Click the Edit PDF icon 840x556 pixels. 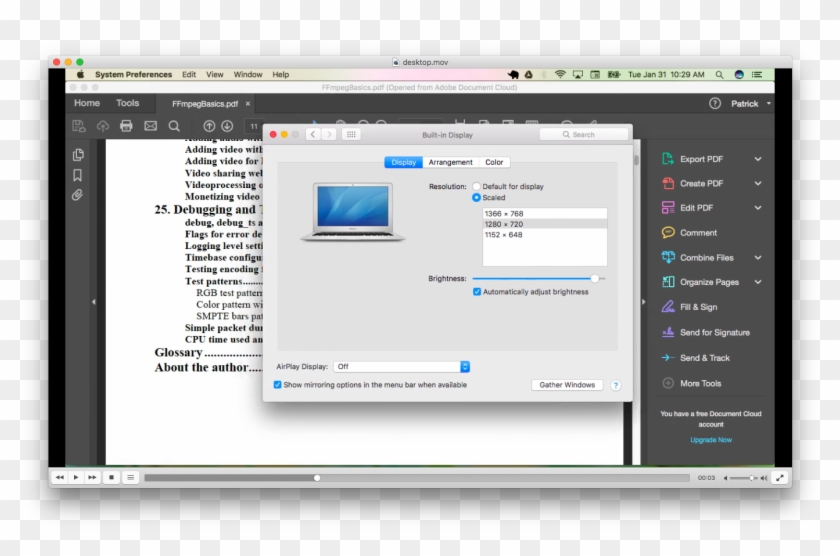point(668,208)
